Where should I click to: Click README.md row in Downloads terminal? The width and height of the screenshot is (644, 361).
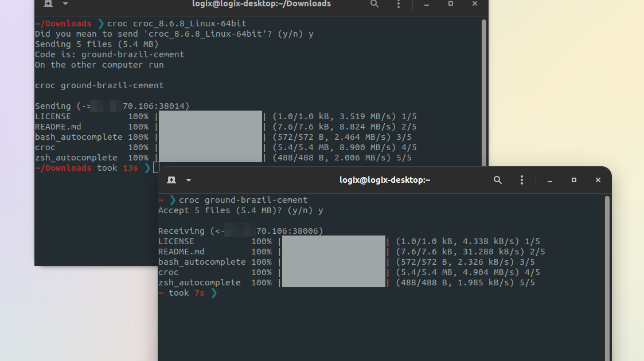[226, 126]
